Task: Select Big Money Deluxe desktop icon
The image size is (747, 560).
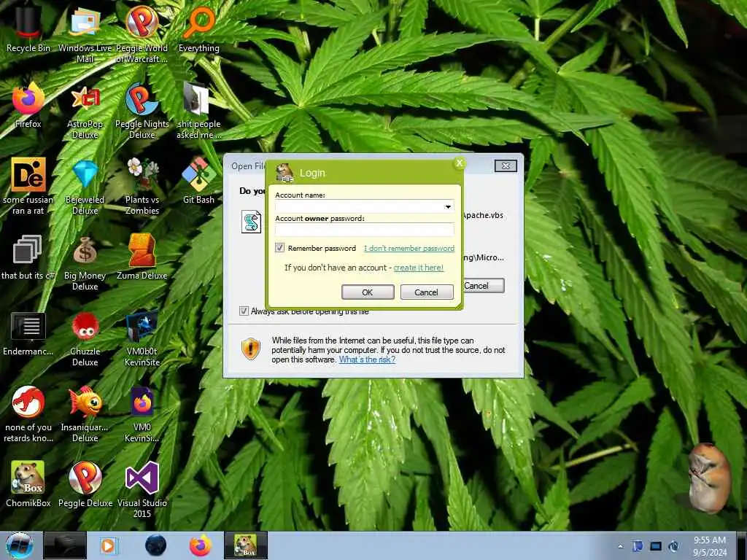Action: [85, 262]
